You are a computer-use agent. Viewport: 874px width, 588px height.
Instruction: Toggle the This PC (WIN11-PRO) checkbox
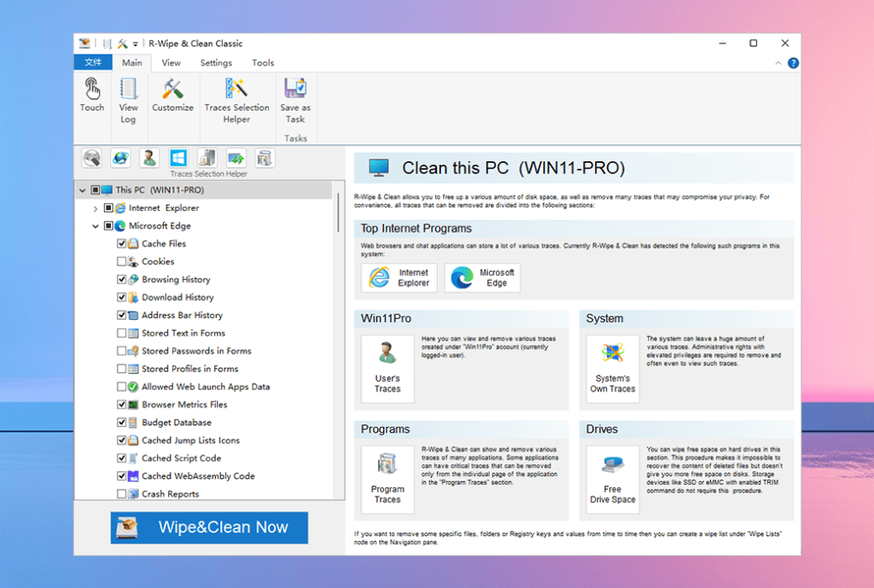96,190
